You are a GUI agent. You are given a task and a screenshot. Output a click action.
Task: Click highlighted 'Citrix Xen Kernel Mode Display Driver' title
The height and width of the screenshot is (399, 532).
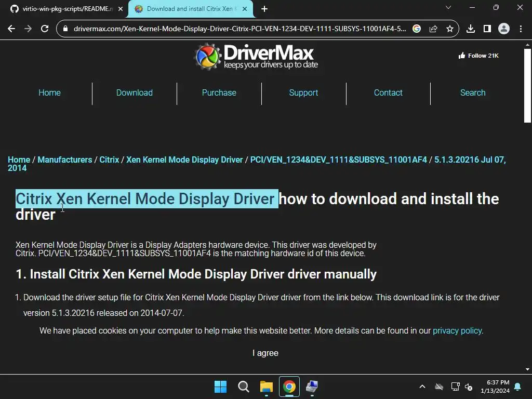point(147,199)
